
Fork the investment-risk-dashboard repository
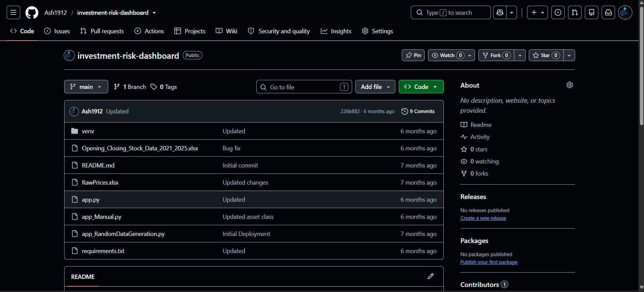point(496,55)
